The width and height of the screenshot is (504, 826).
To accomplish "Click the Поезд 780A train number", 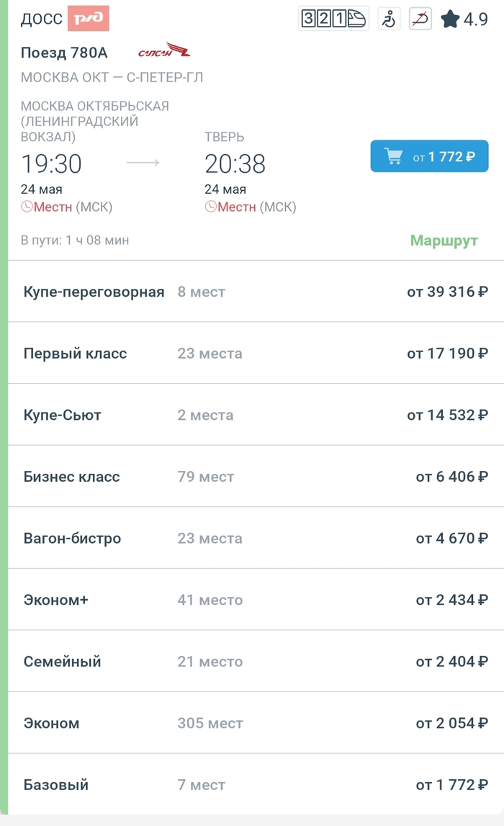I will click(64, 53).
